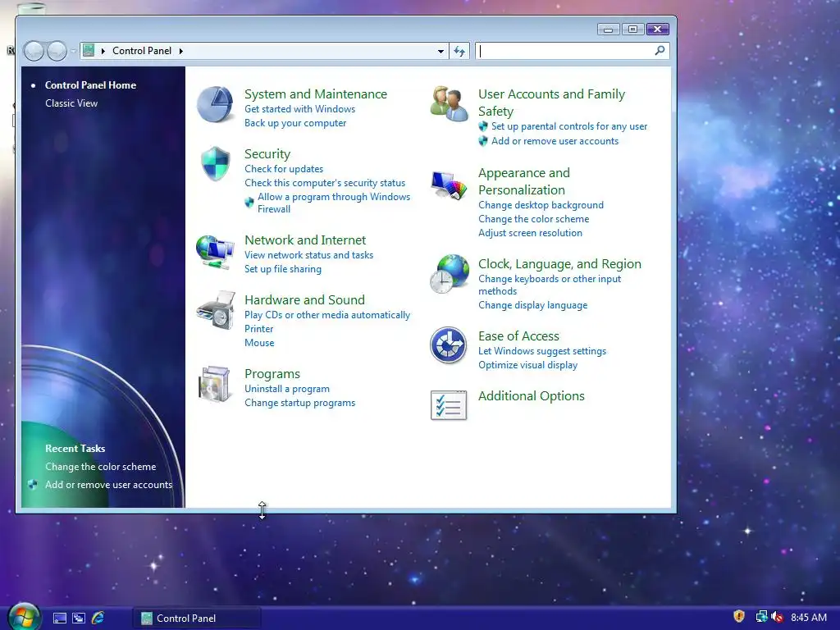Open the address bar history dropdown arrow
The height and width of the screenshot is (630, 840).
441,52
